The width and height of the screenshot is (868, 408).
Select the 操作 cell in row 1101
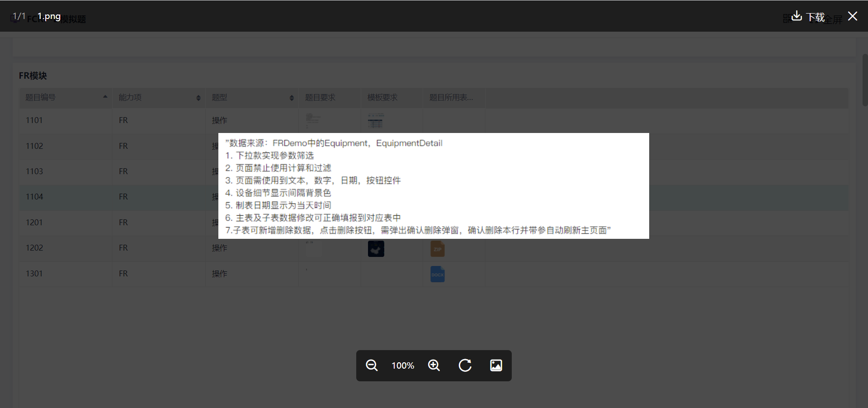pyautogui.click(x=252, y=120)
